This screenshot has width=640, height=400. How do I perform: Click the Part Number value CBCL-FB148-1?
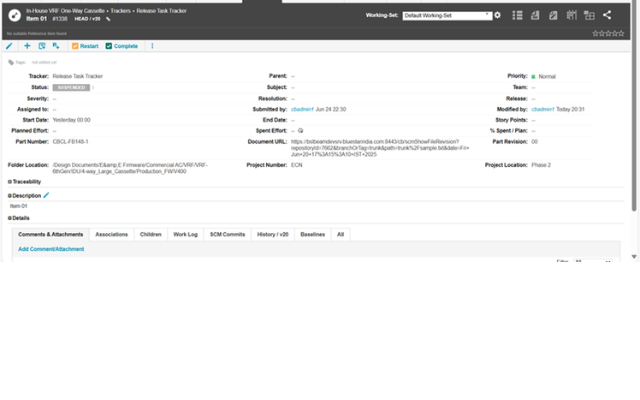70,142
